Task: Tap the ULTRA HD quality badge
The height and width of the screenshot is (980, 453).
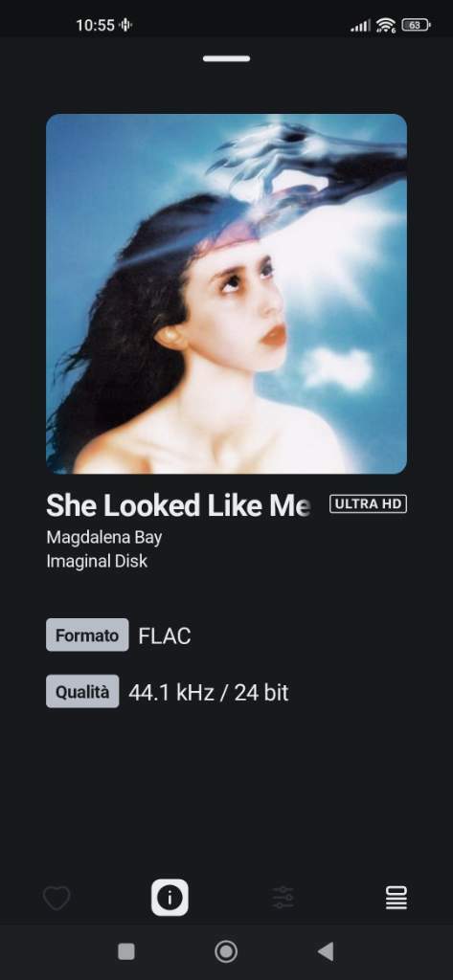Action: point(368,503)
